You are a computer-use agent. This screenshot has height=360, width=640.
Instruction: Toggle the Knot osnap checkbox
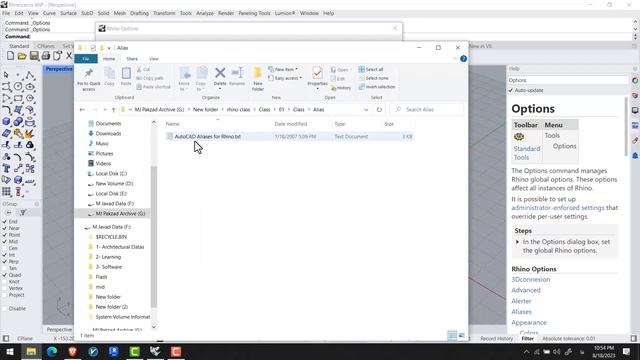pos(5,282)
